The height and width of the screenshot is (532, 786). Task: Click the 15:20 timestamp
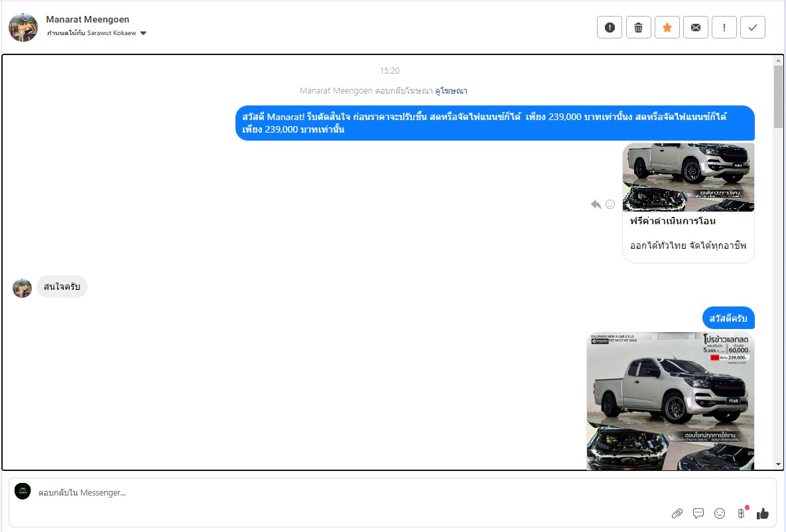coord(389,71)
